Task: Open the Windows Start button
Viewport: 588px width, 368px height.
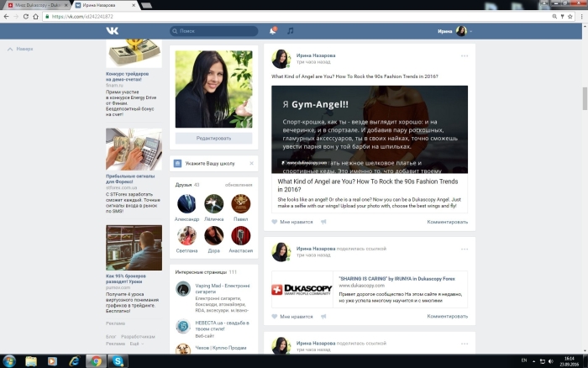Action: (9, 361)
